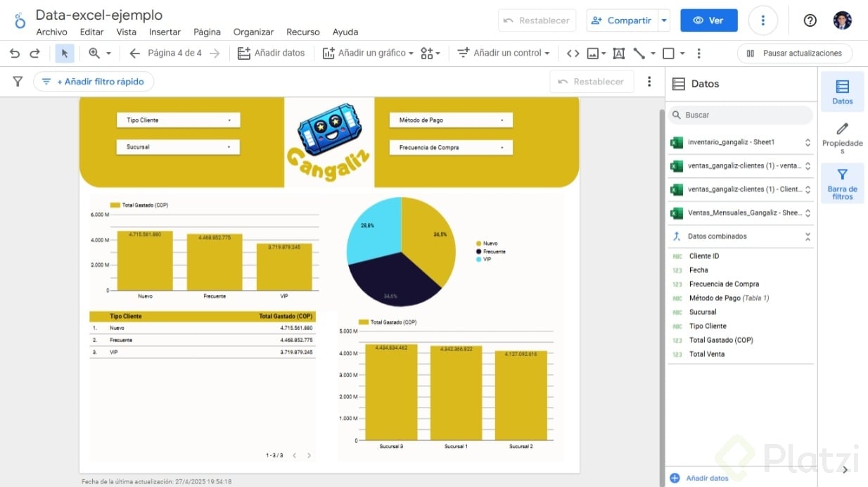Open the Frecuencia de Compra dropdown filter
Image resolution: width=868 pixels, height=487 pixels.
tap(451, 148)
